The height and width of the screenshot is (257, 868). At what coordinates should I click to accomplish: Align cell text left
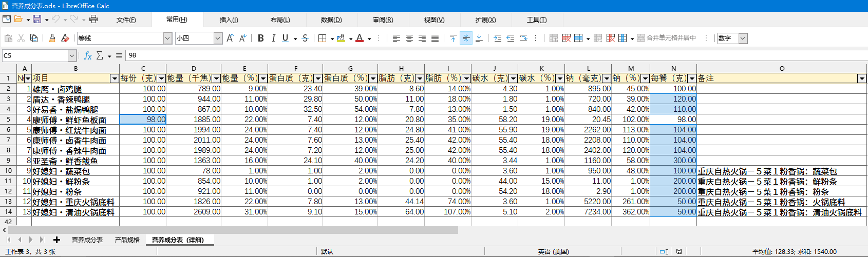397,38
